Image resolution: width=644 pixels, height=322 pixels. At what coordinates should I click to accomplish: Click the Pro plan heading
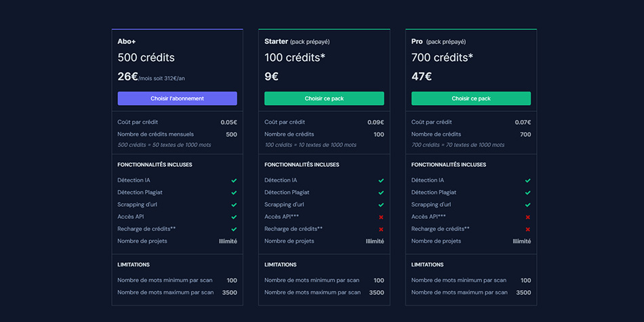418,42
